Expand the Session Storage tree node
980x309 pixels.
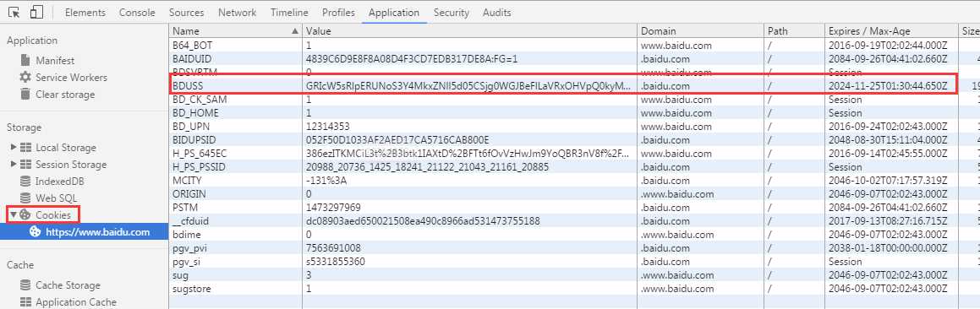14,165
